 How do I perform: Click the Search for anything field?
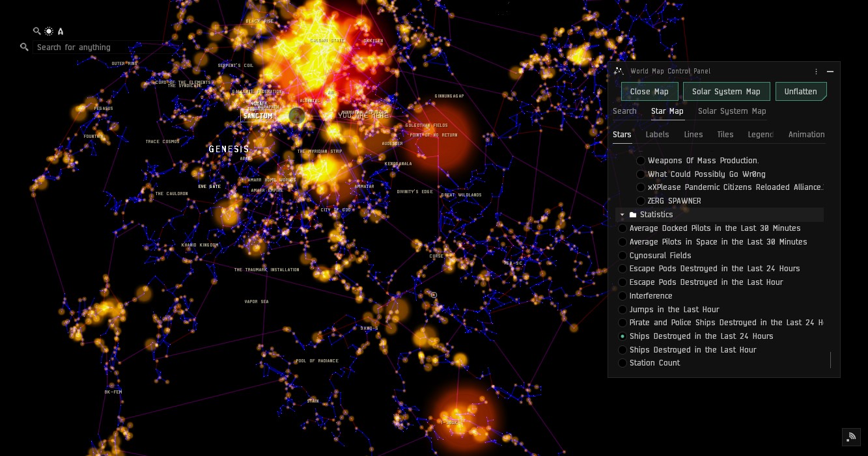(83, 47)
